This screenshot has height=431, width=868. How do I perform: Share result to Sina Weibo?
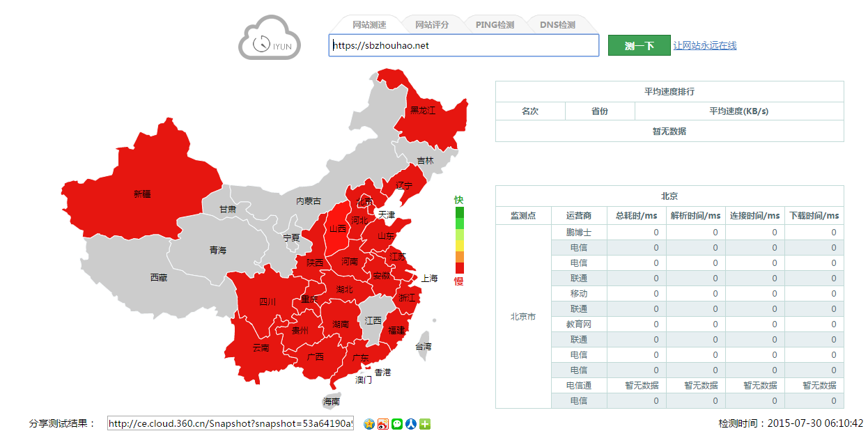(x=383, y=423)
